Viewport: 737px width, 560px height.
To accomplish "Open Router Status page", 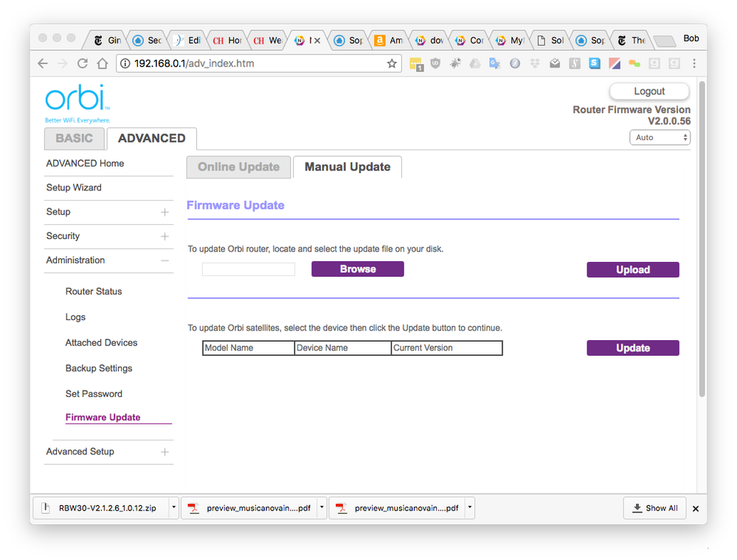I will [94, 291].
